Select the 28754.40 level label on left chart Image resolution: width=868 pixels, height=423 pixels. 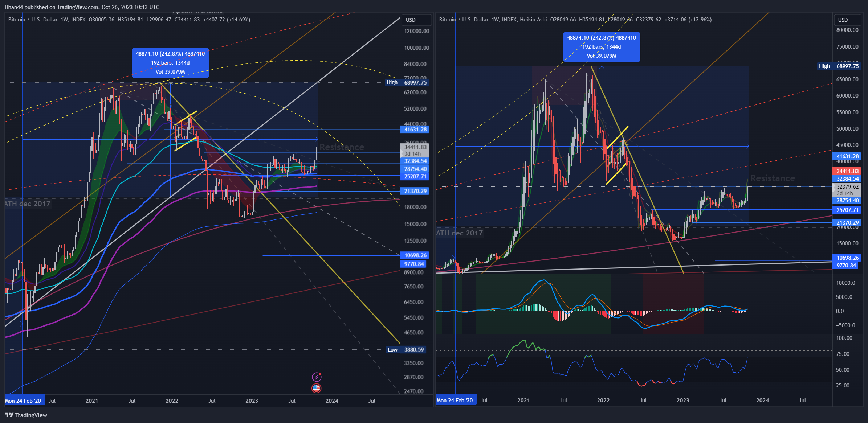pyautogui.click(x=415, y=169)
